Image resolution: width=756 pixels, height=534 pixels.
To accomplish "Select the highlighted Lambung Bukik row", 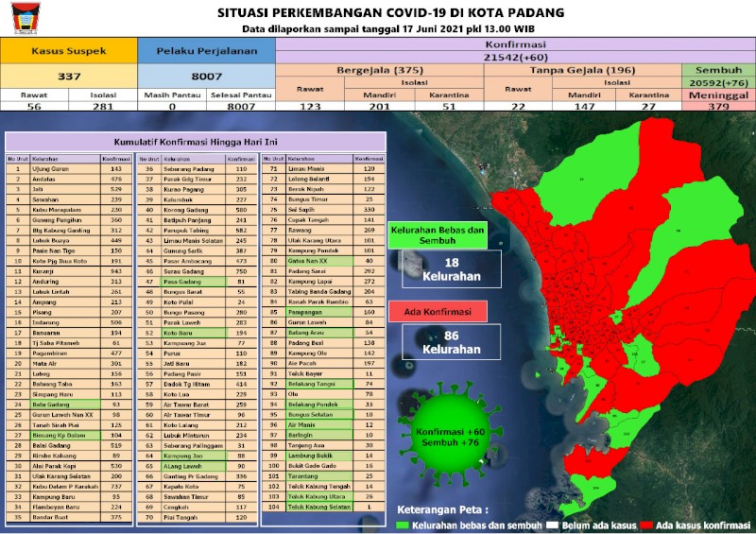I will click(x=323, y=456).
